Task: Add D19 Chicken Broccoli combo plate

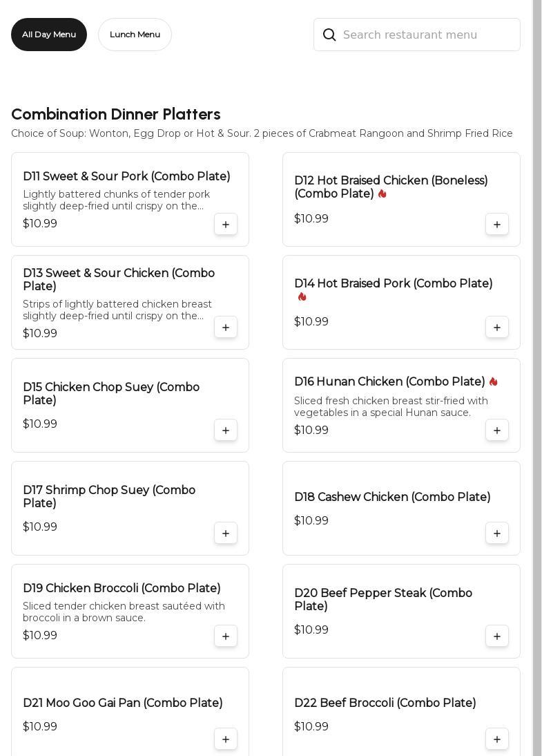Action: click(226, 636)
